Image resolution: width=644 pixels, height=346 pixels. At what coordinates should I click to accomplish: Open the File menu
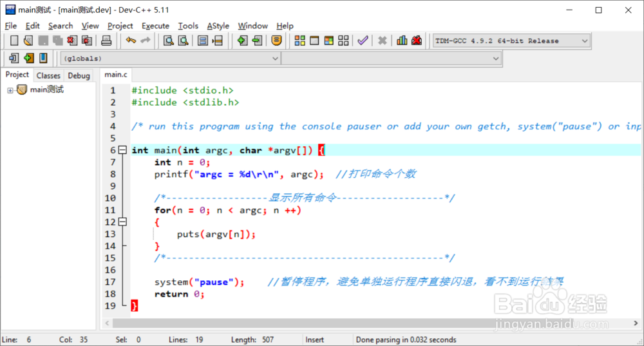11,26
